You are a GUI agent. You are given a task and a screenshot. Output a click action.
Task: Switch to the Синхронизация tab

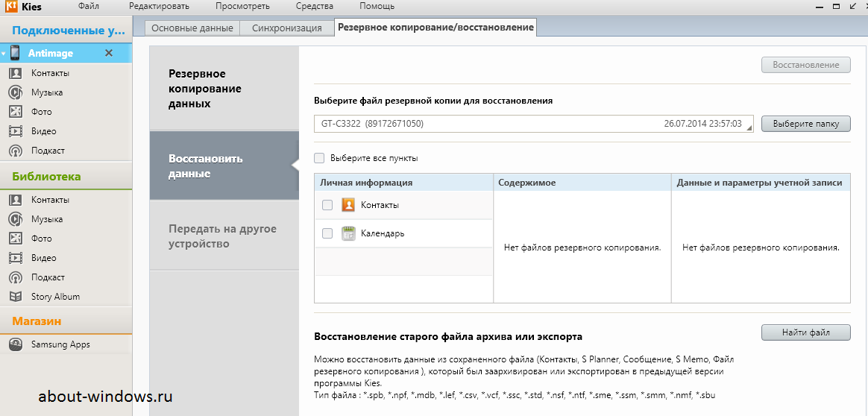(x=287, y=28)
